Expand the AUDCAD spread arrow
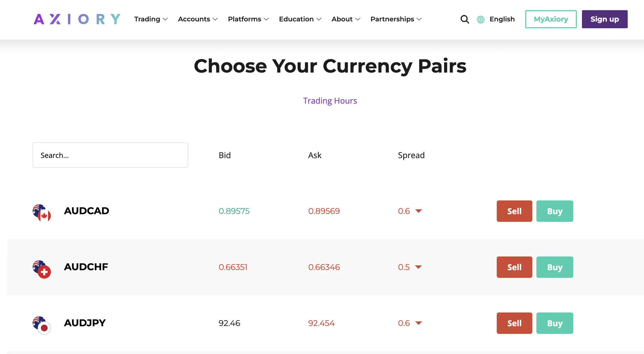The width and height of the screenshot is (644, 354). click(x=419, y=211)
